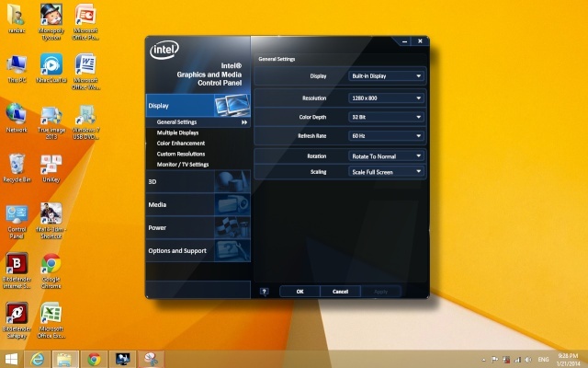Open the Bitdefender Internet Security shortcut
588x368 pixels.
pos(17,270)
